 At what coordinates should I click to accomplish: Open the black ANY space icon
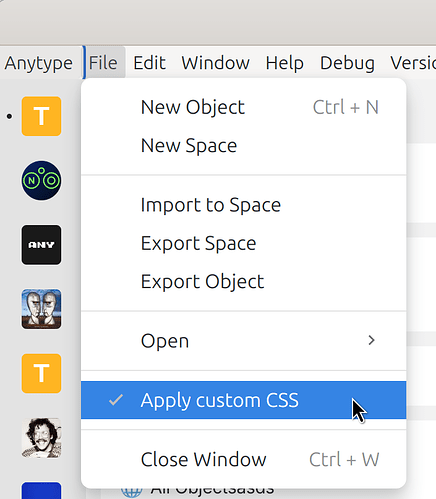[41, 245]
